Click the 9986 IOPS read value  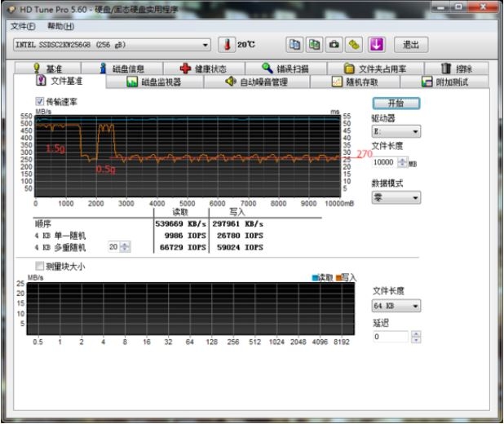[x=185, y=236]
